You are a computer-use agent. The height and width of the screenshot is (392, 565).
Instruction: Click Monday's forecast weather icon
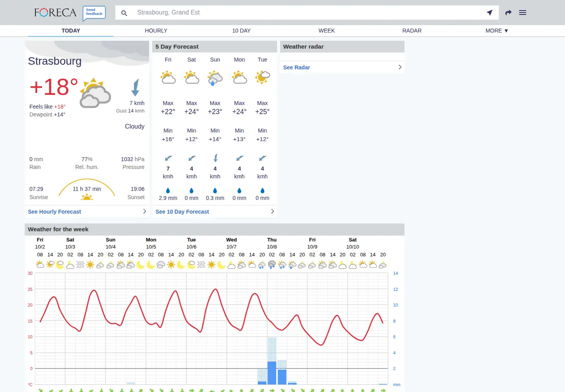click(239, 77)
